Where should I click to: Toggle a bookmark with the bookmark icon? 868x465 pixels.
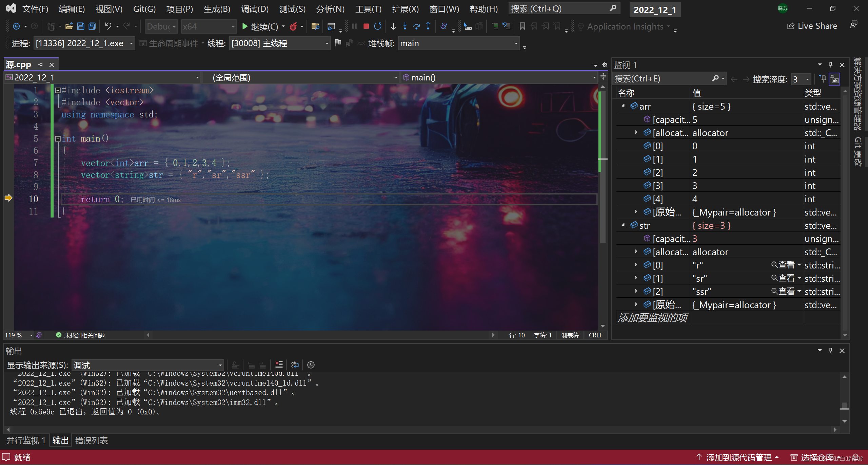point(522,26)
